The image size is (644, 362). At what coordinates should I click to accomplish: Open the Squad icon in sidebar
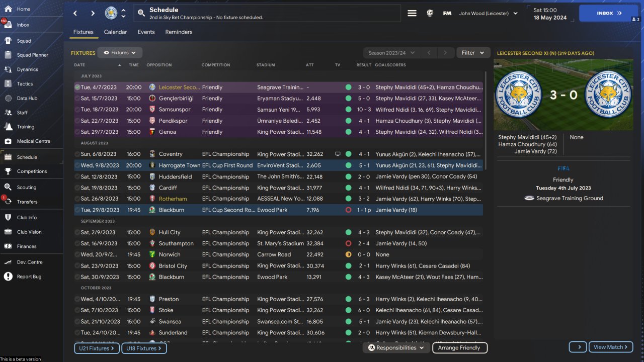pyautogui.click(x=8, y=41)
